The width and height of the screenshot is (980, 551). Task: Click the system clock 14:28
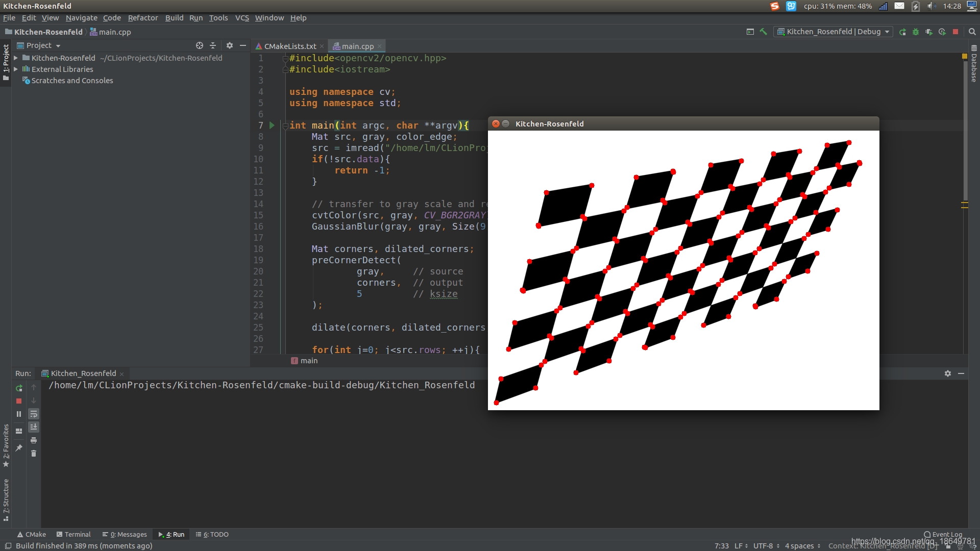point(952,6)
